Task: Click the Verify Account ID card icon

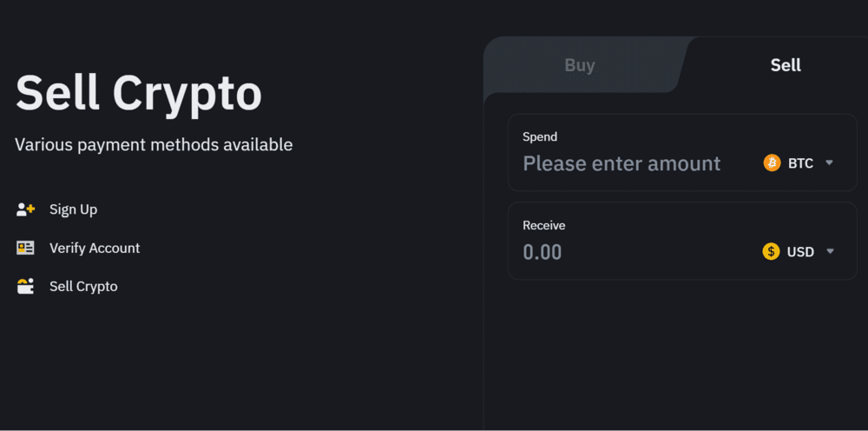Action: (25, 248)
